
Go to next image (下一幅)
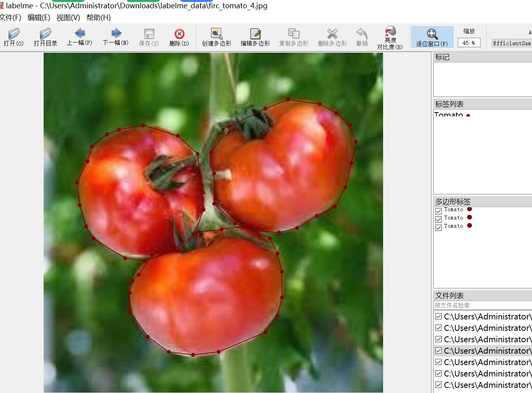(116, 37)
